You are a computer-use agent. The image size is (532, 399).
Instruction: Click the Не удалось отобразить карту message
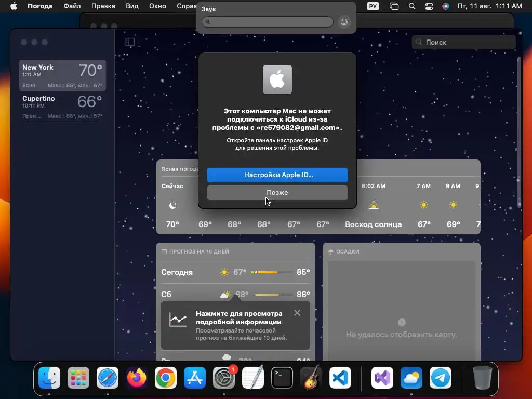(402, 335)
